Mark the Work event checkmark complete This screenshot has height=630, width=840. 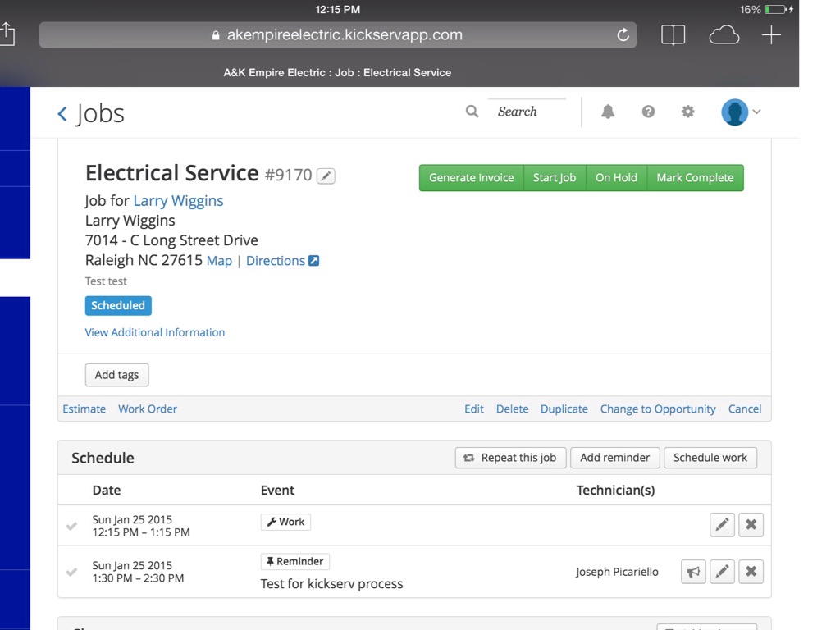72,526
